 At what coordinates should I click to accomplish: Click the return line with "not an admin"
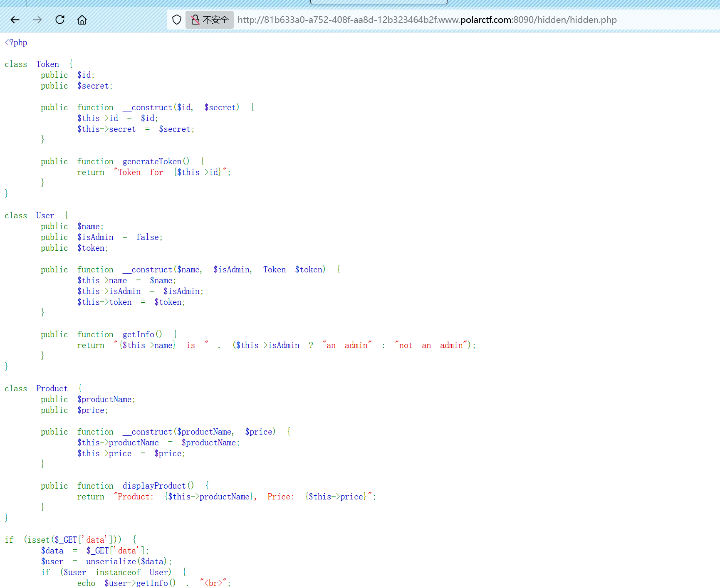click(276, 345)
